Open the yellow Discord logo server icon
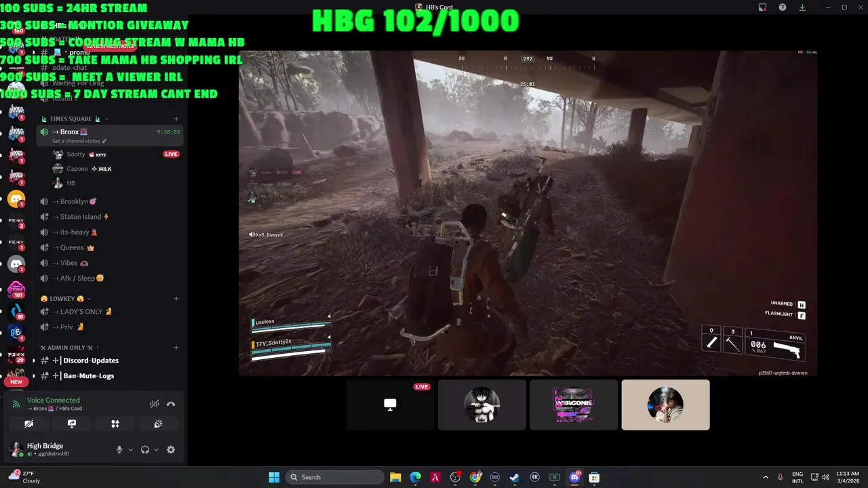This screenshot has width=868, height=488. 16,199
